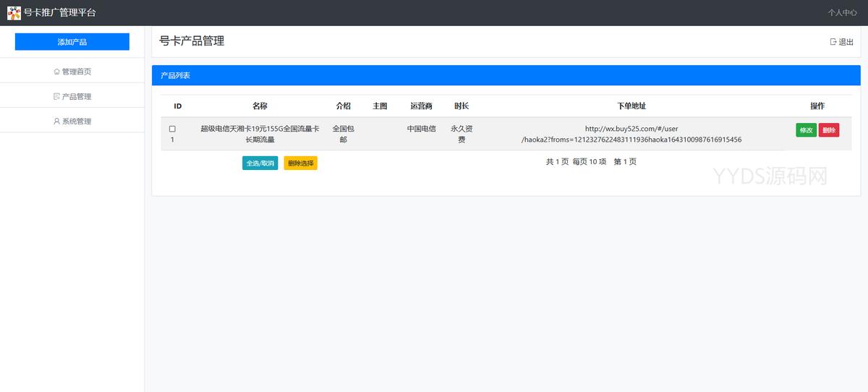Click the order URL in 下单地址 column

point(631,134)
